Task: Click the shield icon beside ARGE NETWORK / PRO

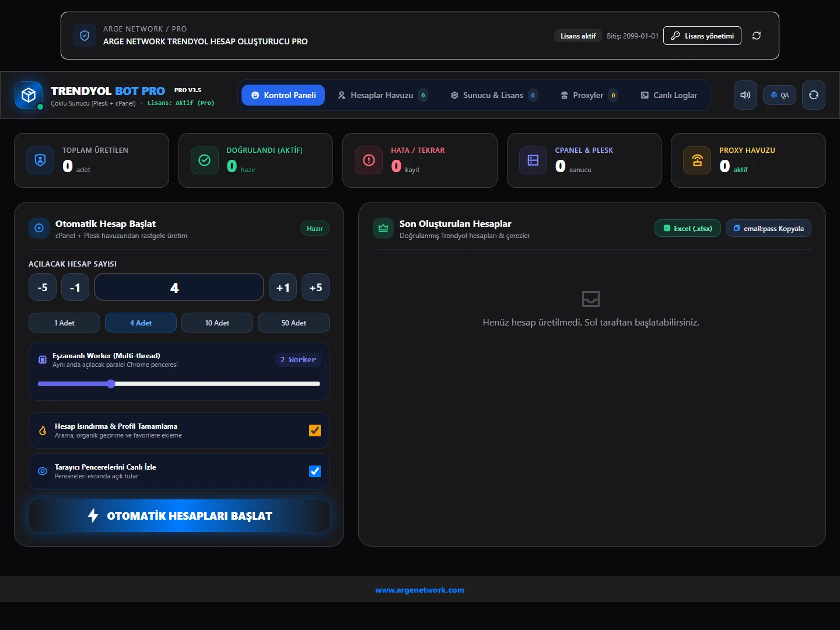Action: click(85, 36)
